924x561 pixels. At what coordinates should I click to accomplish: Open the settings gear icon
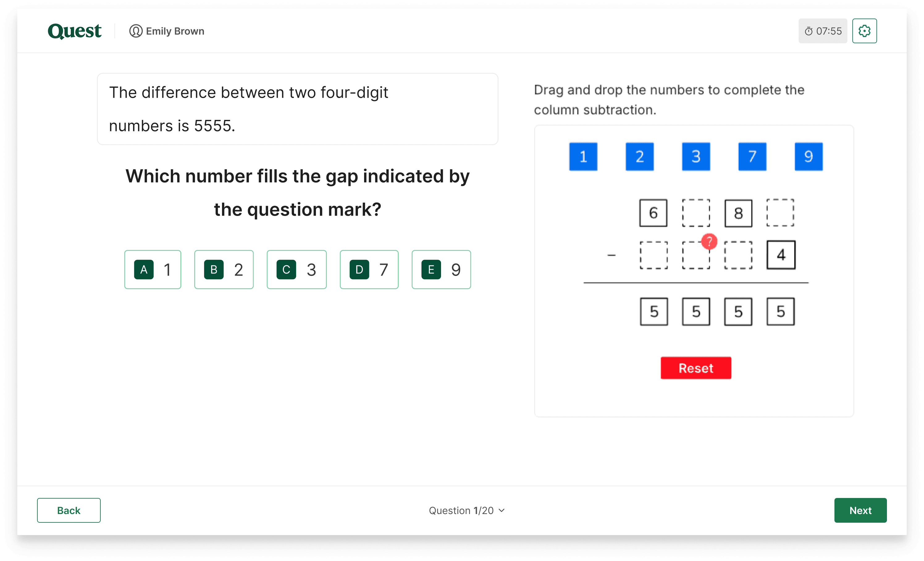coord(865,30)
